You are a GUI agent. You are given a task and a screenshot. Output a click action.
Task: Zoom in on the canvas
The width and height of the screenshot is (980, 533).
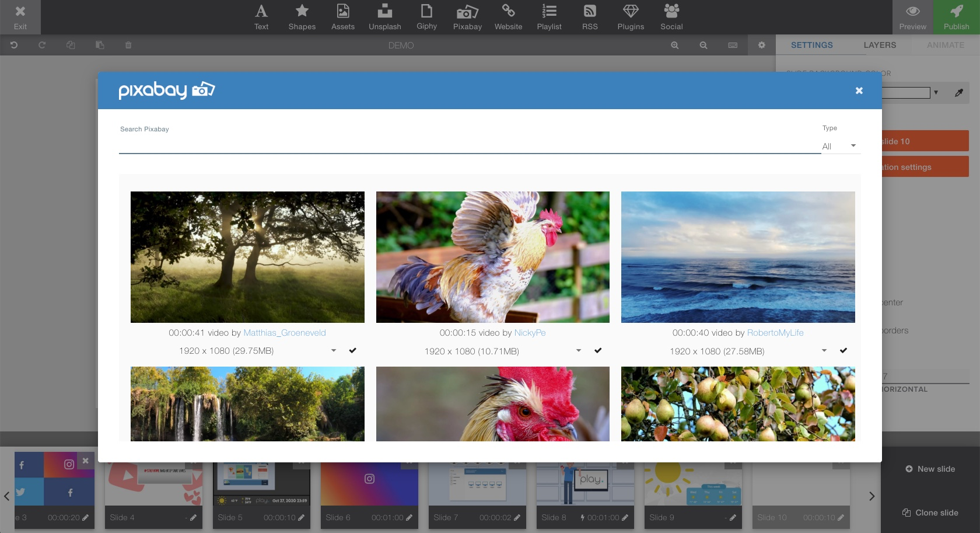pos(675,45)
